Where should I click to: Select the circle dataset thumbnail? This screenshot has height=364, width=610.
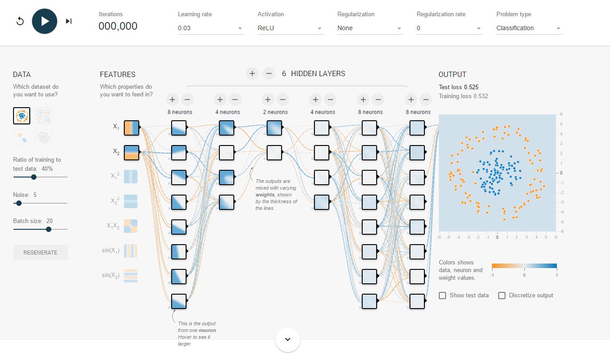point(22,116)
